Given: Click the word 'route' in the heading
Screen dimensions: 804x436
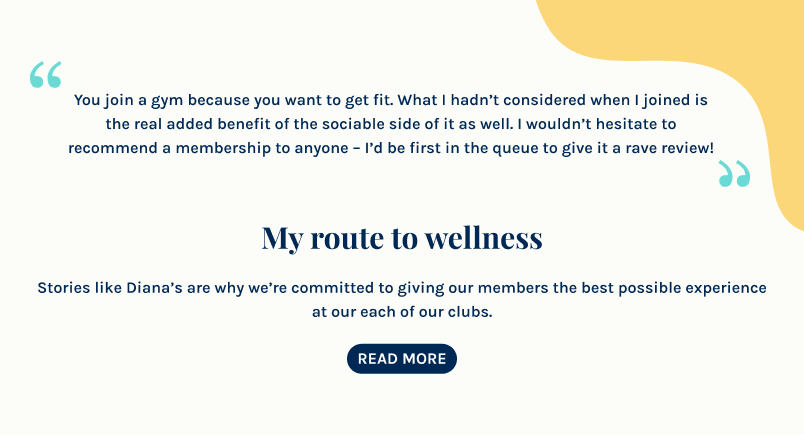Looking at the screenshot, I should pyautogui.click(x=347, y=239).
